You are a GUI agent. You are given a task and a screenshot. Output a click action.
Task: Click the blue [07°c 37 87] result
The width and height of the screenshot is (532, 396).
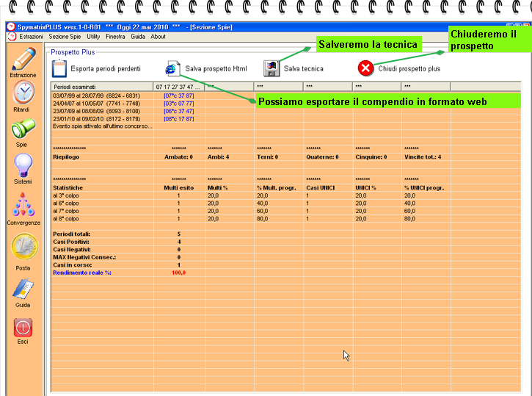coord(179,96)
